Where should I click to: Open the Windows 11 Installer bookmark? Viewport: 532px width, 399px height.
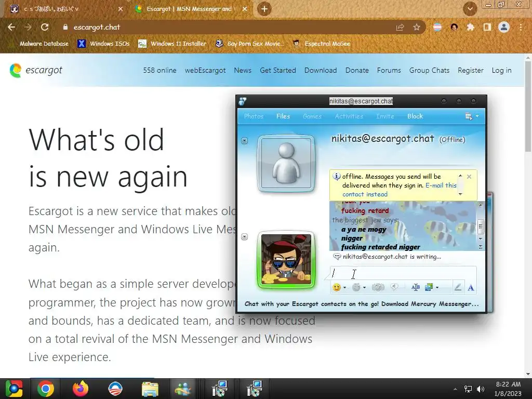(172, 44)
